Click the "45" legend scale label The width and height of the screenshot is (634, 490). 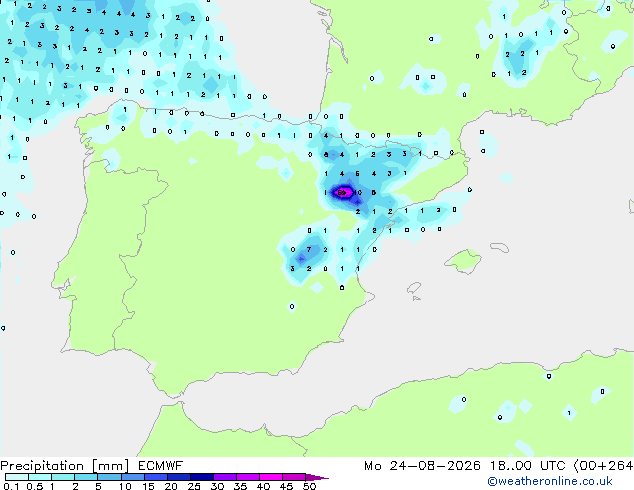click(286, 486)
